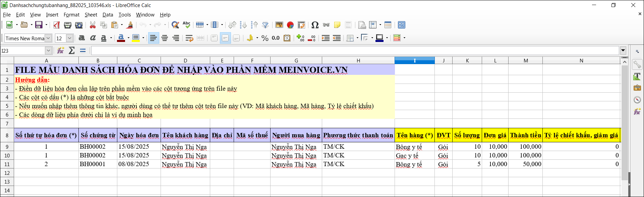Export directly as PDF
Viewport: 644px width, 197px height.
(57, 25)
